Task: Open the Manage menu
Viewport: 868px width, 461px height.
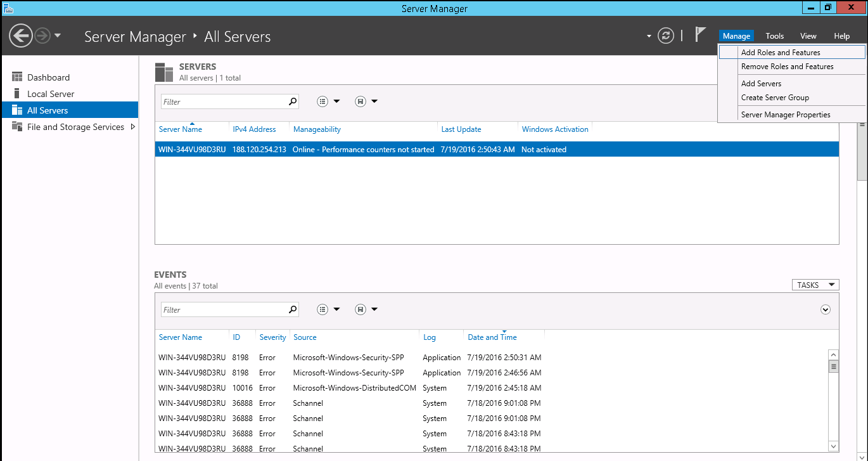Action: click(x=736, y=36)
